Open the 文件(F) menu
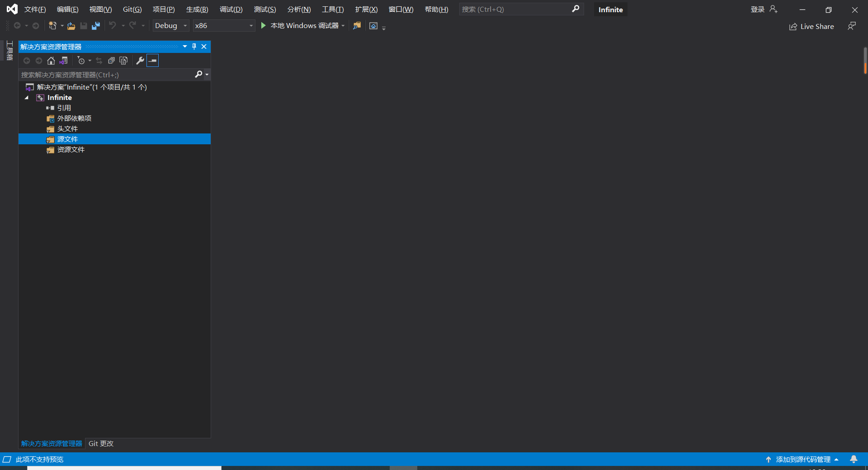The height and width of the screenshot is (470, 868). (x=35, y=9)
